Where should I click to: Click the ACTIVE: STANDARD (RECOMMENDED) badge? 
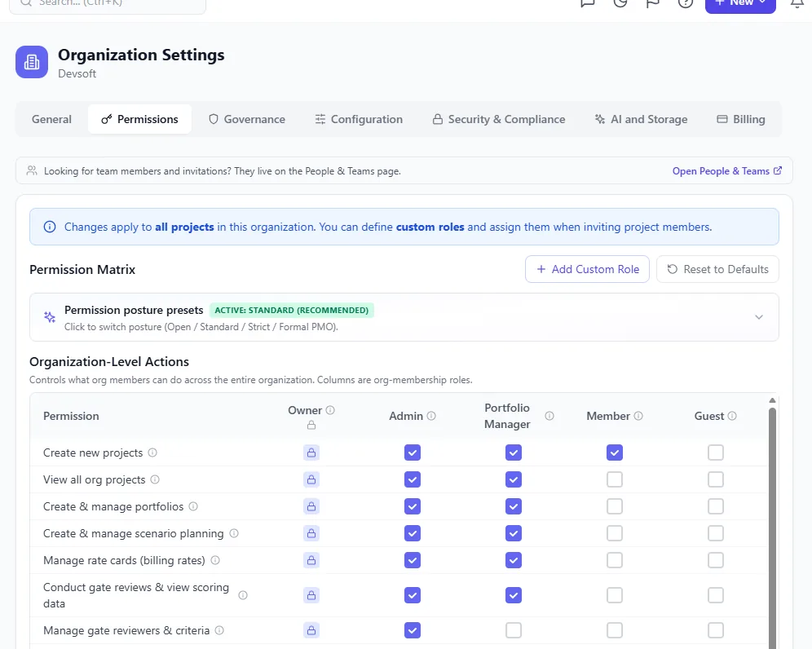[x=292, y=311]
